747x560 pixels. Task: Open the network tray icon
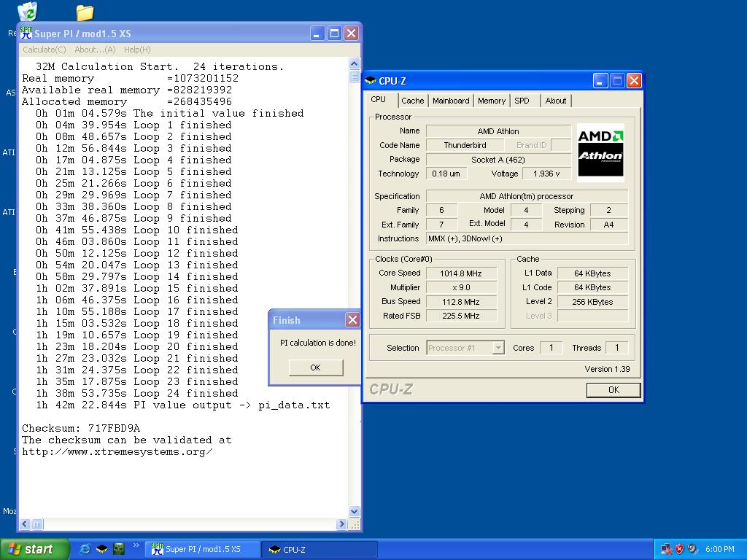click(x=666, y=549)
